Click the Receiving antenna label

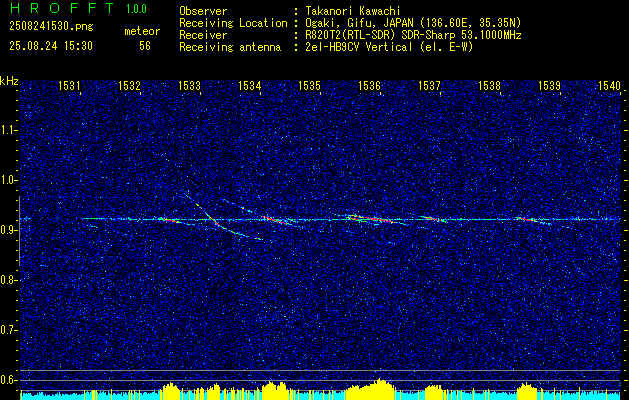[x=230, y=47]
